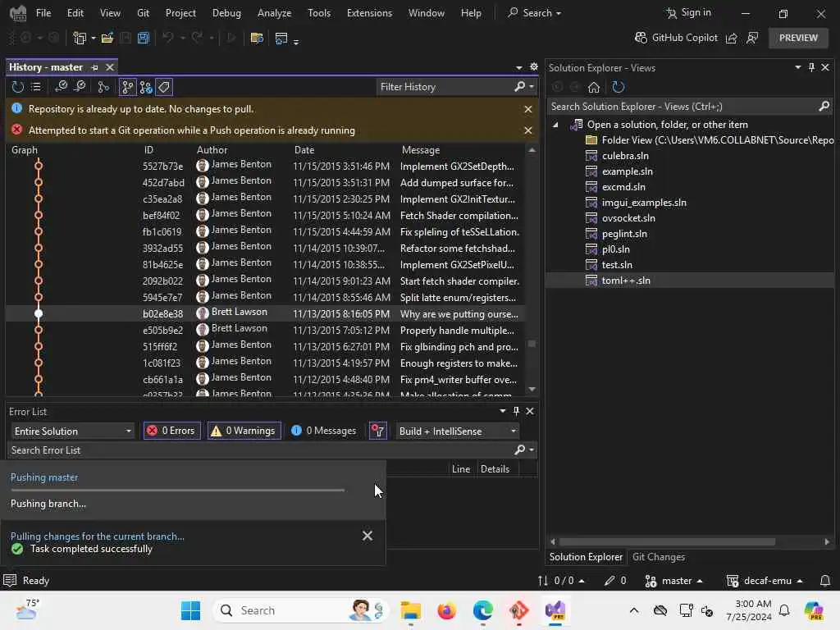The height and width of the screenshot is (630, 840).
Task: Click the Save All toolbar icon
Action: coord(143,38)
